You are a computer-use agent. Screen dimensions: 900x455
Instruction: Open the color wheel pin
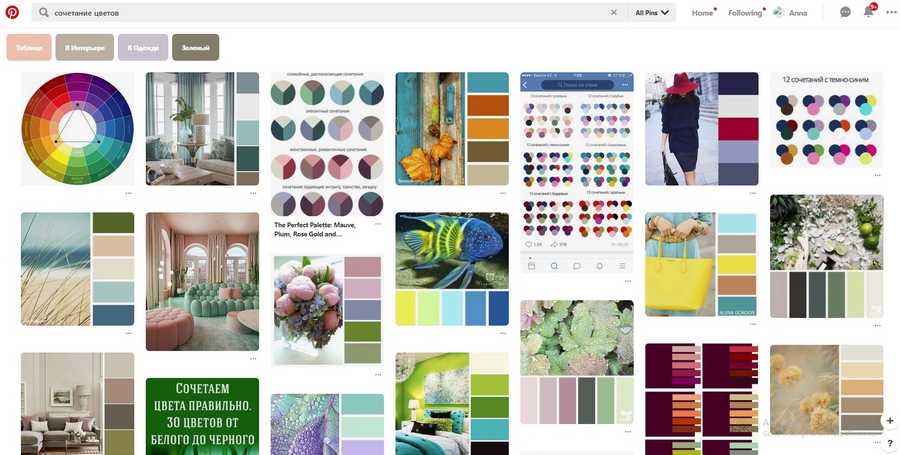[77, 129]
